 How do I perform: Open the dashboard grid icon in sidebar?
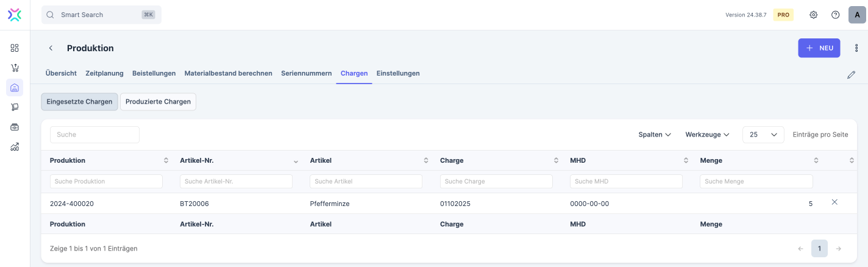tap(15, 48)
